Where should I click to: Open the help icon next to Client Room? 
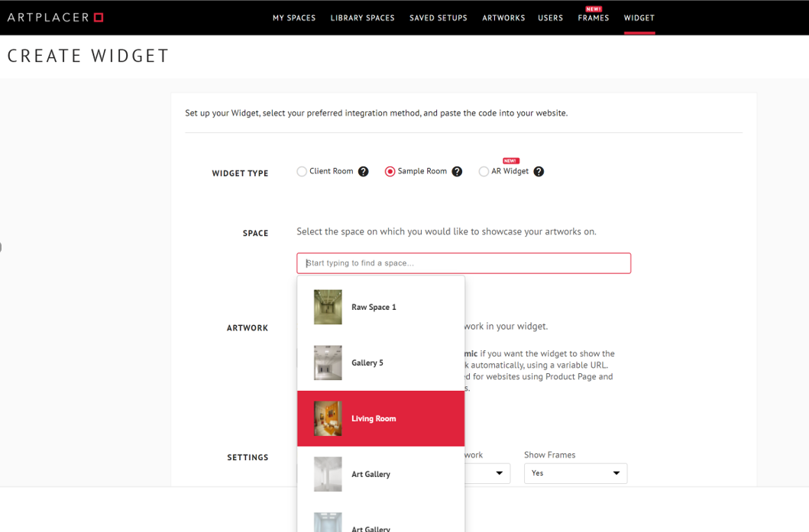click(x=363, y=172)
